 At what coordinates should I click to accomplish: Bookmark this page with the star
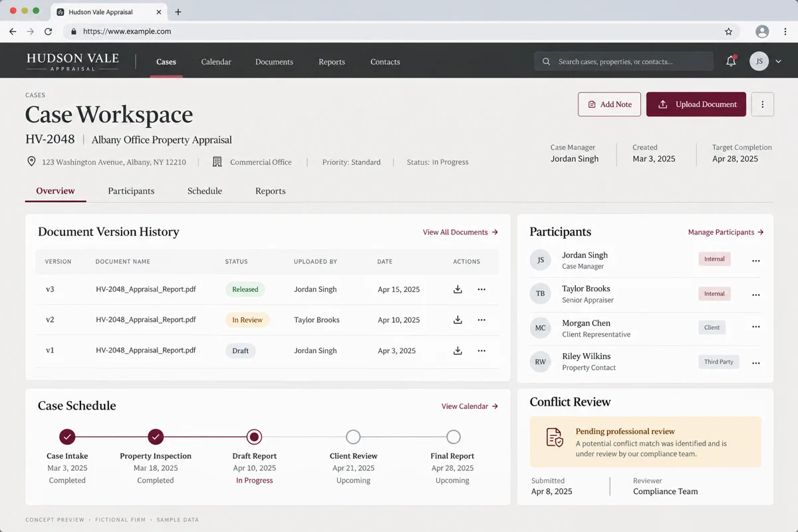point(728,31)
